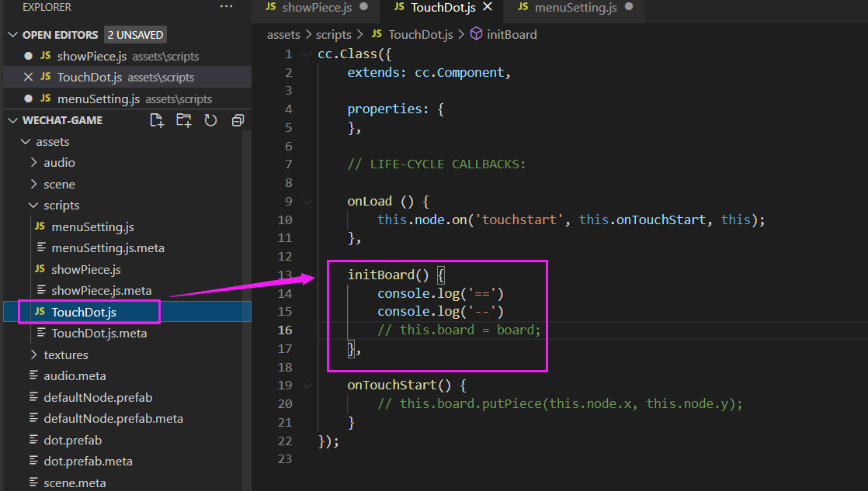Collapse the assets folder
This screenshot has height=491, width=868.
coord(26,141)
